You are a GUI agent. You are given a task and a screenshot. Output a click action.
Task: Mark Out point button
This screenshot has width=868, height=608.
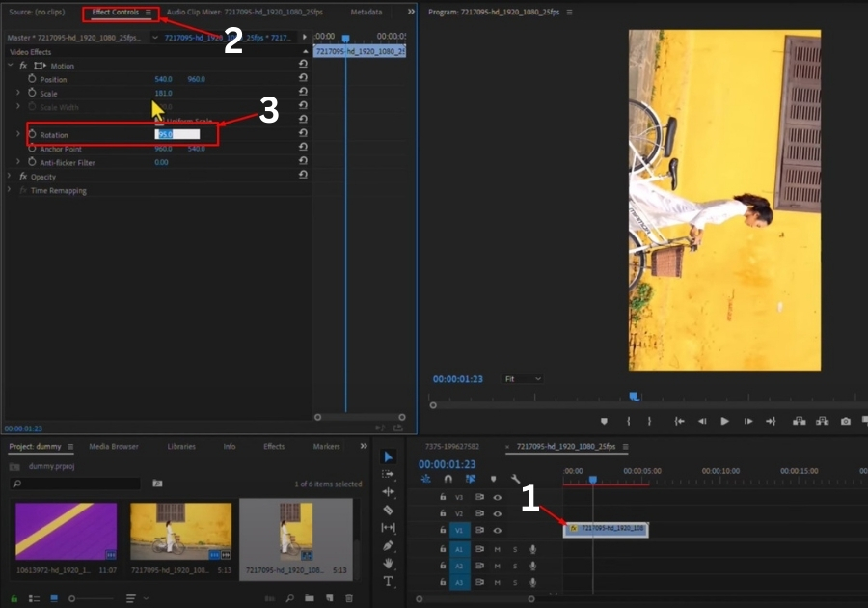pyautogui.click(x=649, y=422)
